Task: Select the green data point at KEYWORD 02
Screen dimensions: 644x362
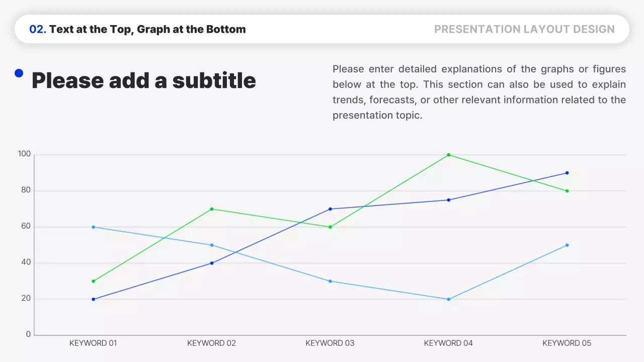Action: click(212, 209)
